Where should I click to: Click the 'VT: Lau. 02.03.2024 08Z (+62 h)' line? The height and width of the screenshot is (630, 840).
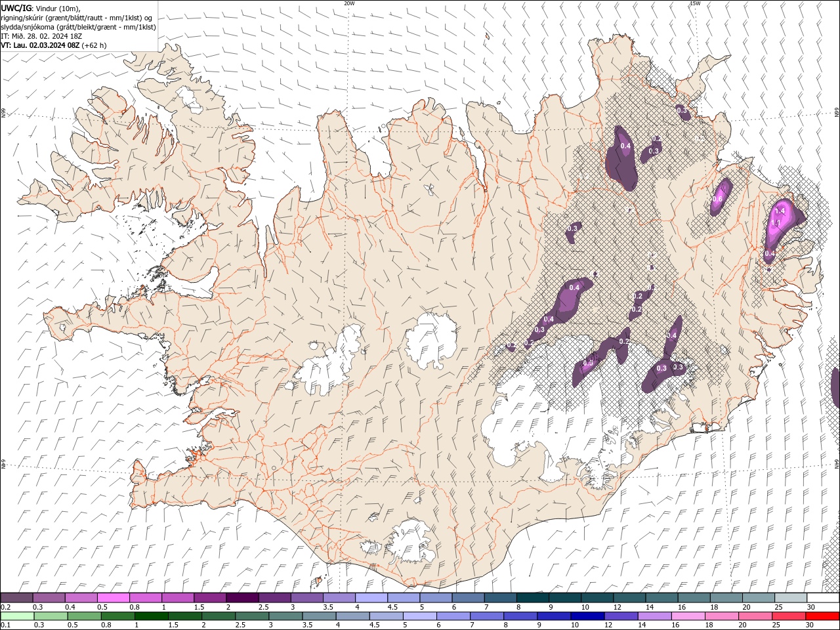click(54, 45)
